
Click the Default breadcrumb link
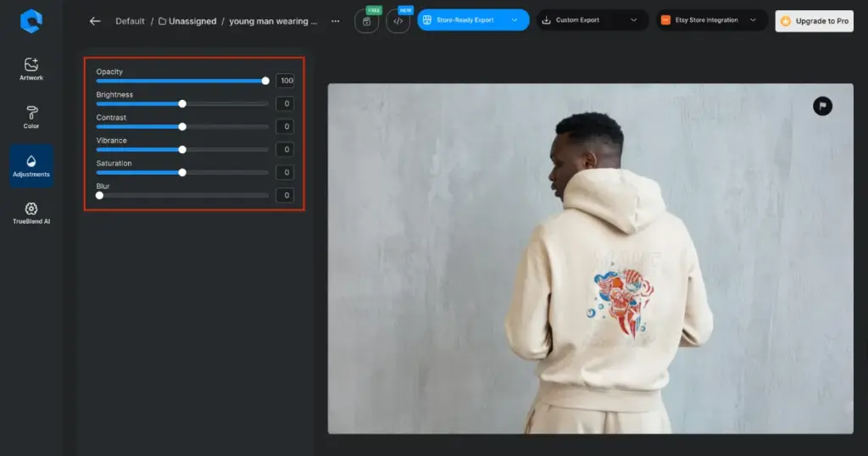(130, 21)
